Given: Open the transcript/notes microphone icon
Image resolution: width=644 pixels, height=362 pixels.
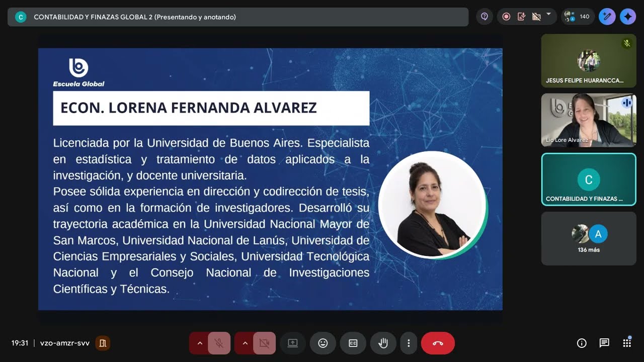Looking at the screenshot, I should coord(522,17).
